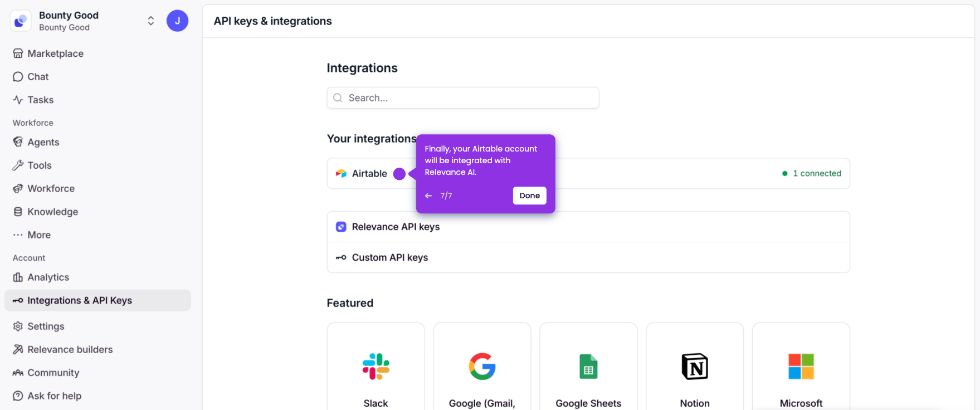980x410 pixels.
Task: Click the integrations Search field
Action: coord(463,98)
